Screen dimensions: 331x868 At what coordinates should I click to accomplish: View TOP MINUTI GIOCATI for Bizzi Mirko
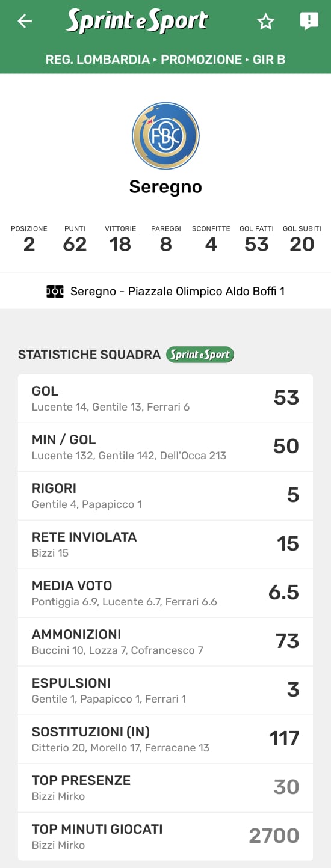tap(165, 836)
